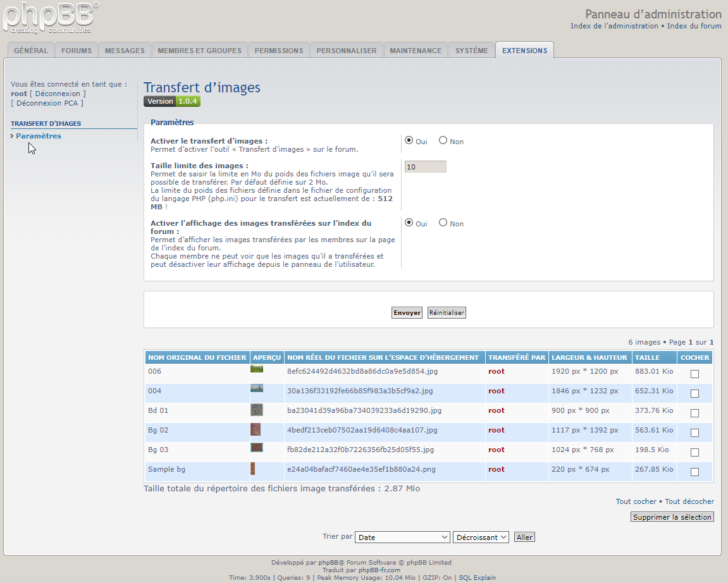Open thumbnail preview of Bd 01

pyautogui.click(x=257, y=410)
